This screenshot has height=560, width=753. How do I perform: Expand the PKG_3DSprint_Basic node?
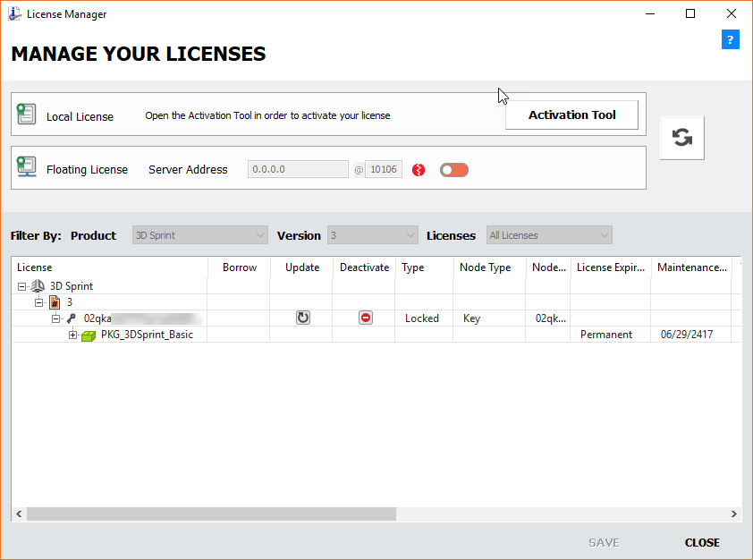(x=72, y=335)
